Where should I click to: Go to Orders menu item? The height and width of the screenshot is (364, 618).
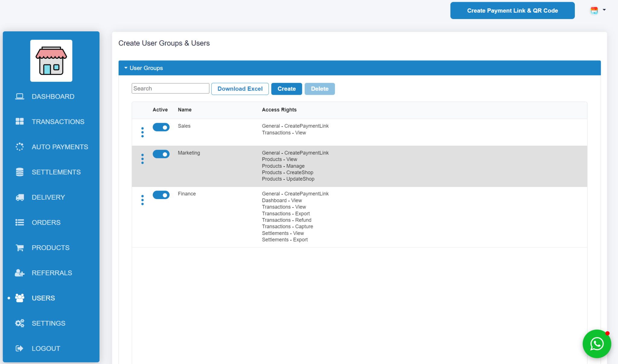coord(46,223)
